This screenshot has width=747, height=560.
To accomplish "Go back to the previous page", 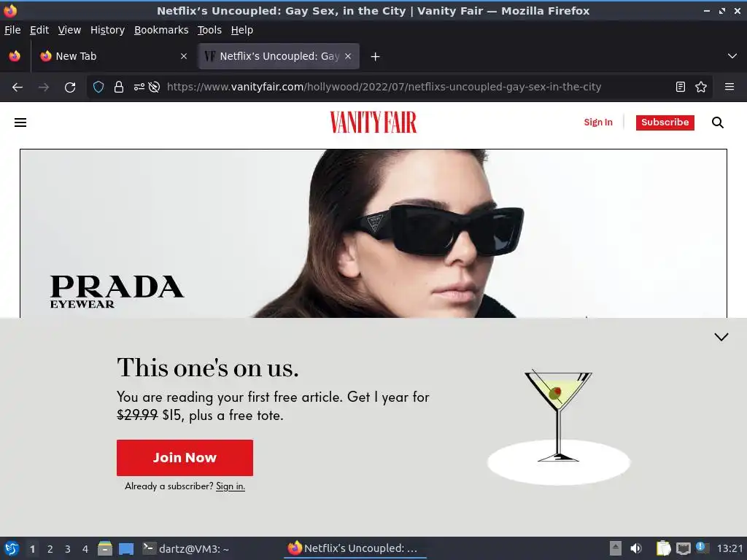I will [x=18, y=87].
